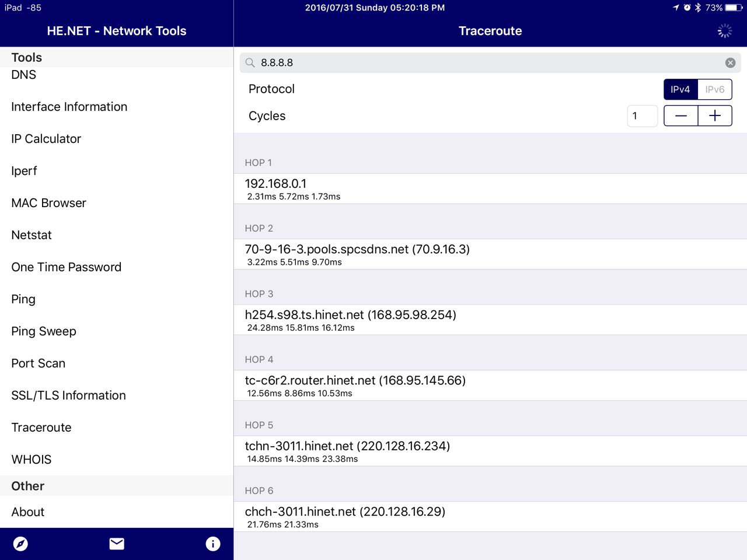This screenshot has height=560, width=747.
Task: Select hop 1 result 192.168.0.1
Action: (490, 188)
